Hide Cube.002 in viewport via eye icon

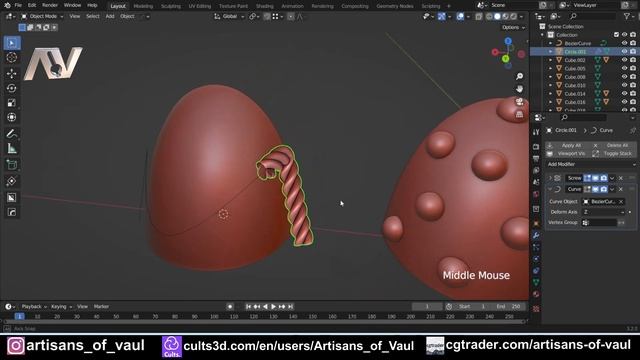click(624, 60)
